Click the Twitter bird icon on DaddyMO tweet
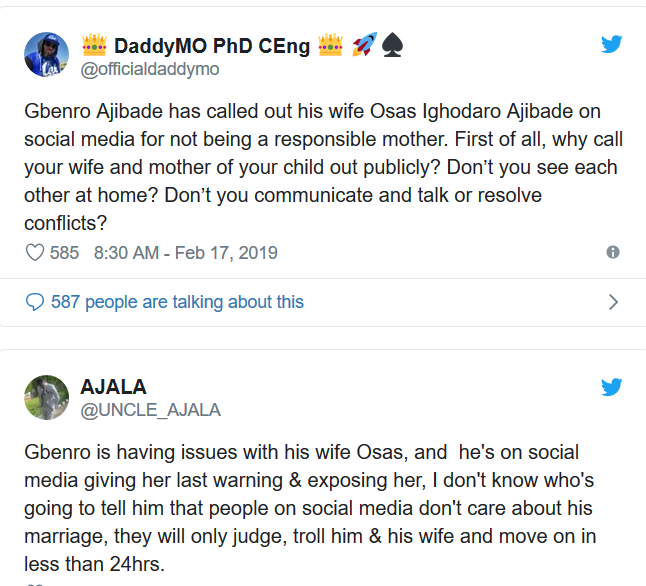The width and height of the screenshot is (646, 586). click(x=611, y=44)
